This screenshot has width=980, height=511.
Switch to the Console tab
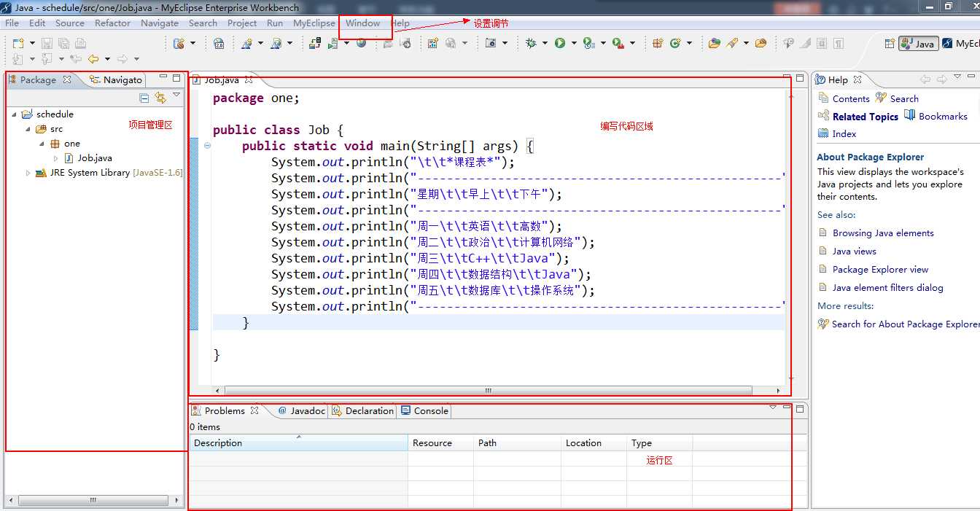pyautogui.click(x=424, y=411)
